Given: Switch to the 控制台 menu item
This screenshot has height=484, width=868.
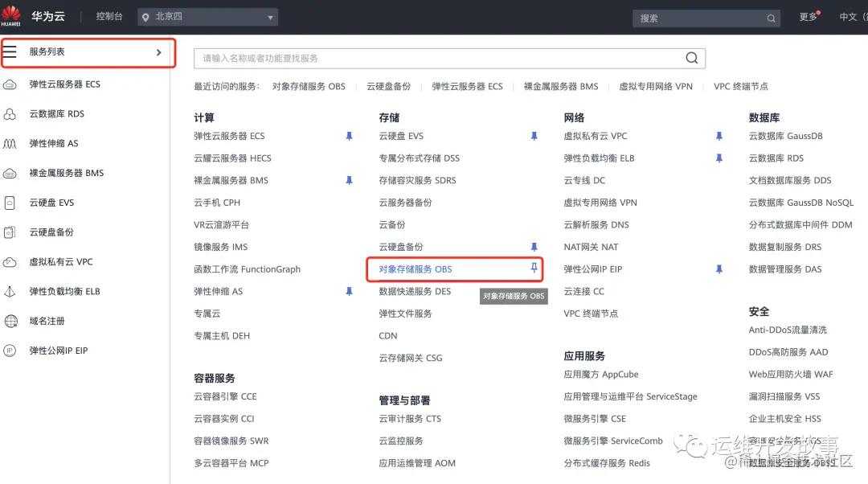Looking at the screenshot, I should point(109,16).
